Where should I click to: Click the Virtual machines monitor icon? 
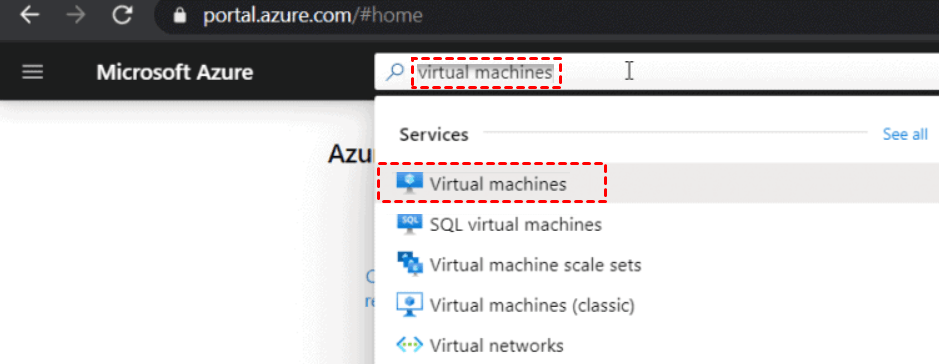[x=410, y=183]
